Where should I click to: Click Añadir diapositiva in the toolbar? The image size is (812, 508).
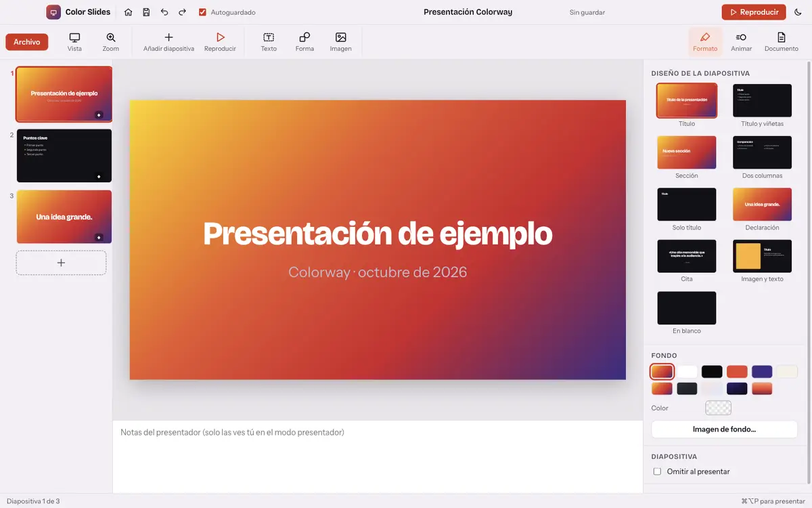pos(168,42)
